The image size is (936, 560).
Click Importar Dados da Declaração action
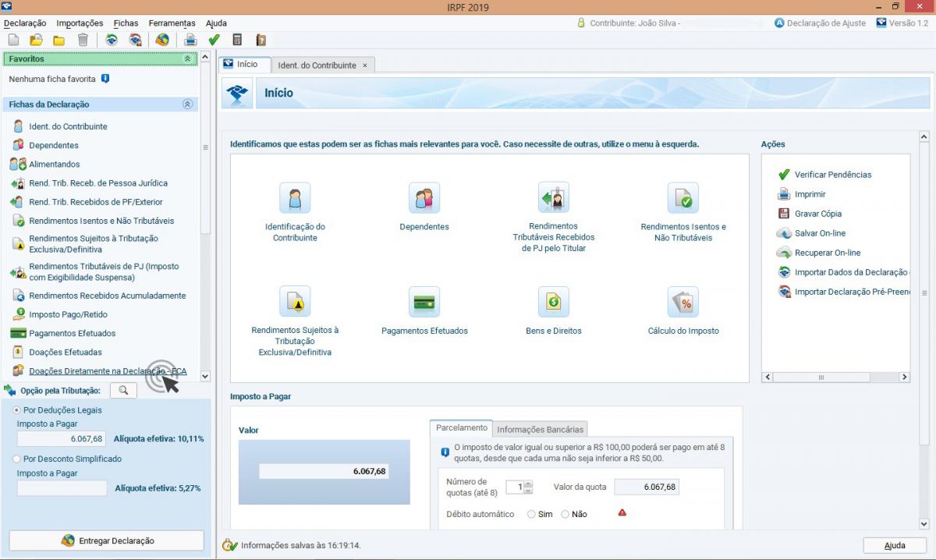point(843,272)
